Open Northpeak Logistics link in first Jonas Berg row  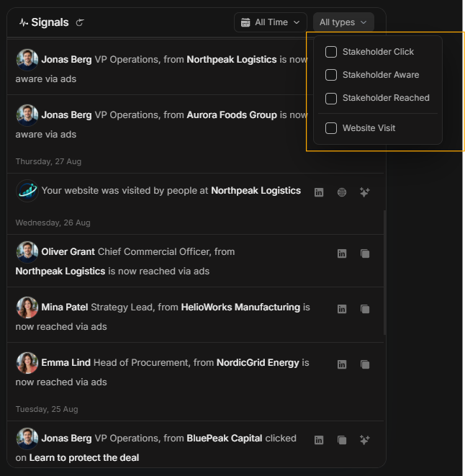pyautogui.click(x=232, y=60)
